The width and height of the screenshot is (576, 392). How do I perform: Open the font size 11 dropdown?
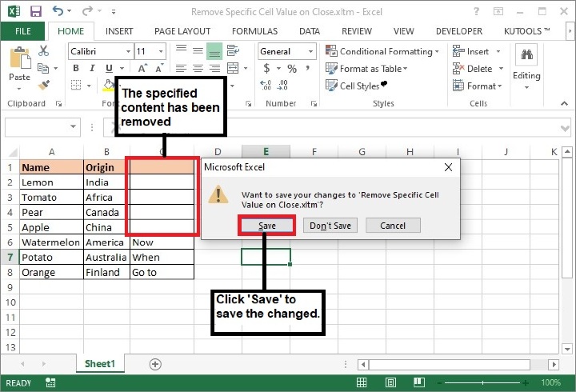(x=161, y=51)
